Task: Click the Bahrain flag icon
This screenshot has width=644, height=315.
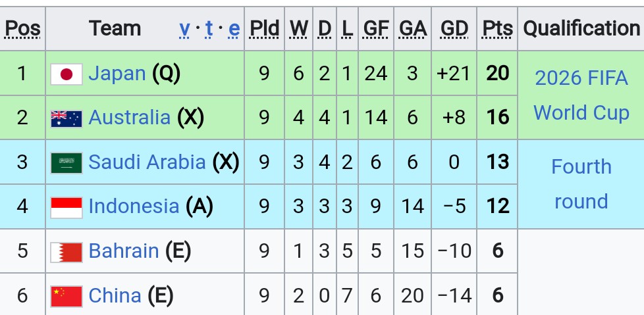Action: tap(67, 252)
